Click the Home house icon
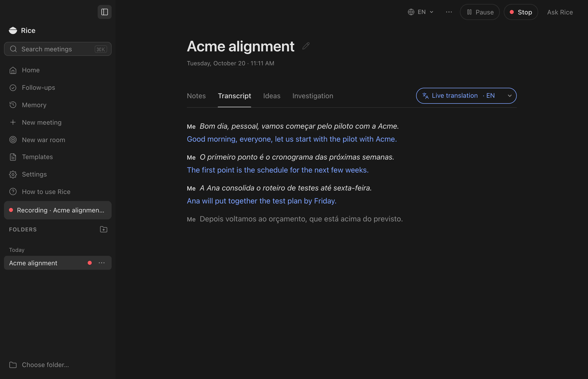The width and height of the screenshot is (588, 379). click(13, 70)
